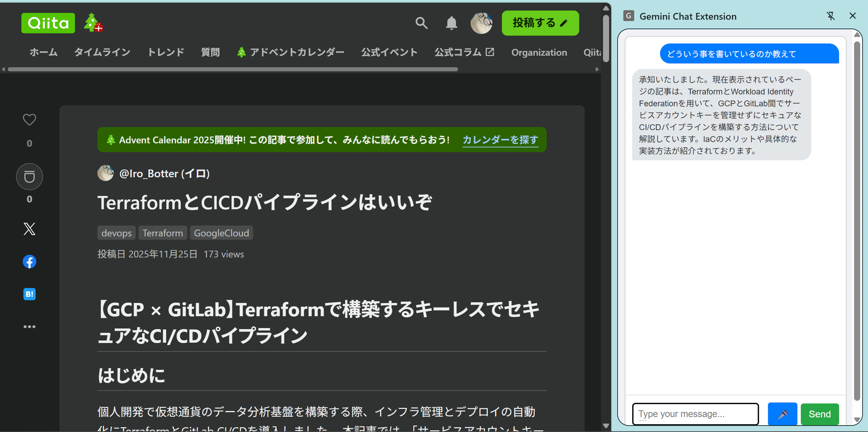
Task: Click the nav scrollbar left arrow
Action: point(3,69)
